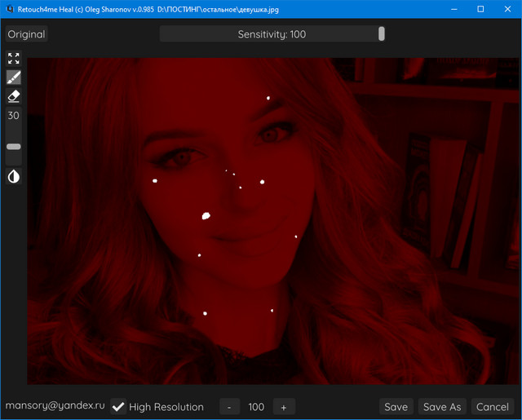Cancel the healing operation

493,407
